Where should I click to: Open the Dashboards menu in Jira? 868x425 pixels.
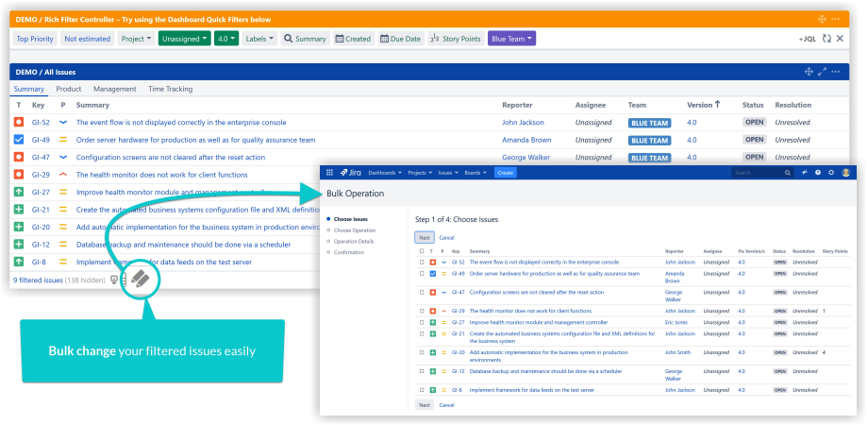[384, 173]
